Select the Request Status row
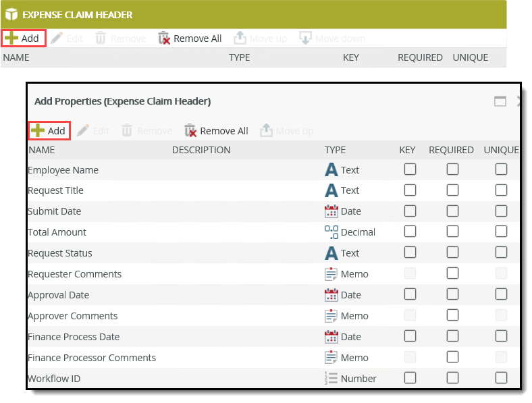This screenshot has height=403, width=532. [x=273, y=253]
